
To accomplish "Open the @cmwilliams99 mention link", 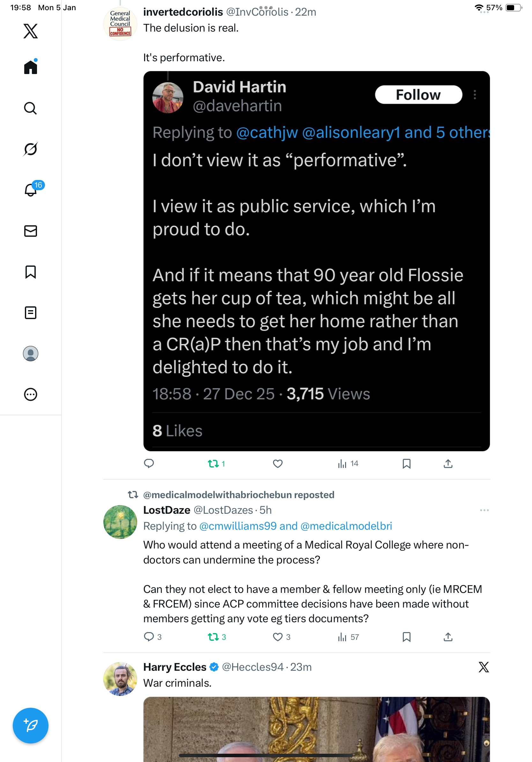I will (x=238, y=526).
